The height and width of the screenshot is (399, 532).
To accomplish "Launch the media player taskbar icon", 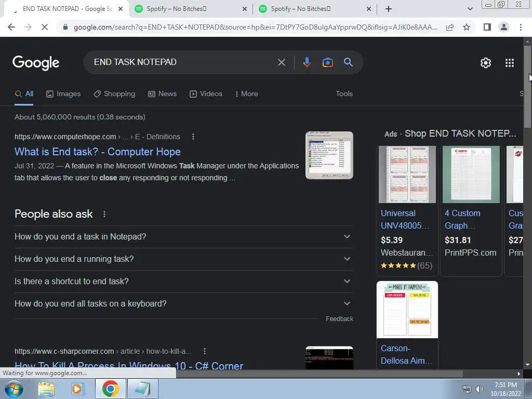I will point(78,389).
